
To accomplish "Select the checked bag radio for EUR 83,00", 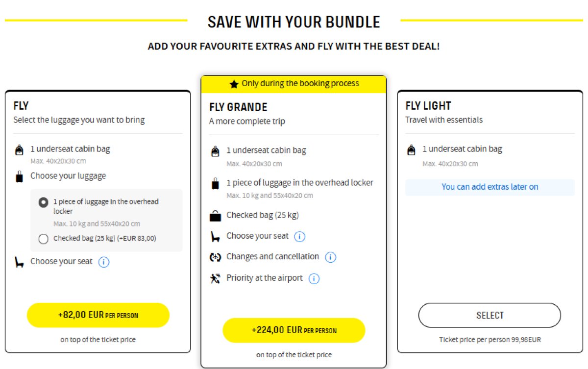I will click(x=43, y=239).
